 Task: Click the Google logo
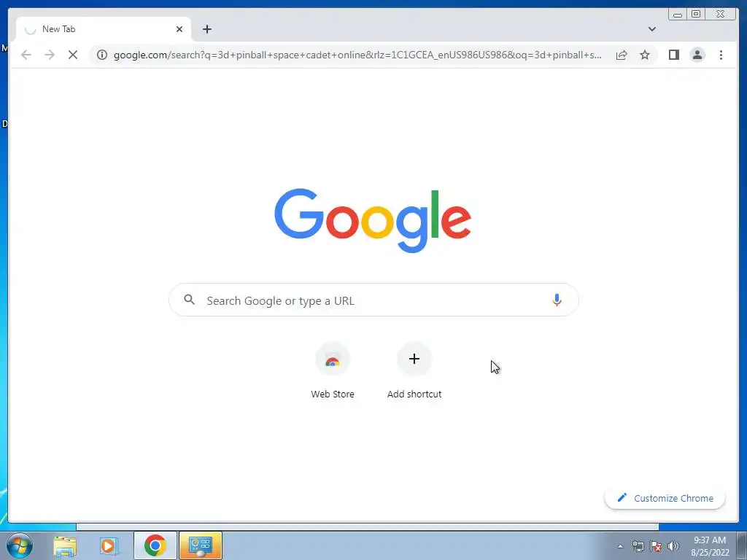click(x=373, y=220)
